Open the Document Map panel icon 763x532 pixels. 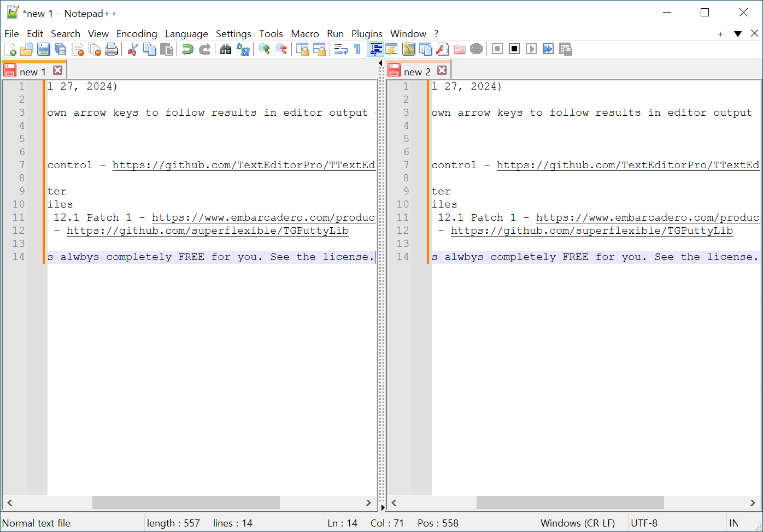(x=408, y=49)
